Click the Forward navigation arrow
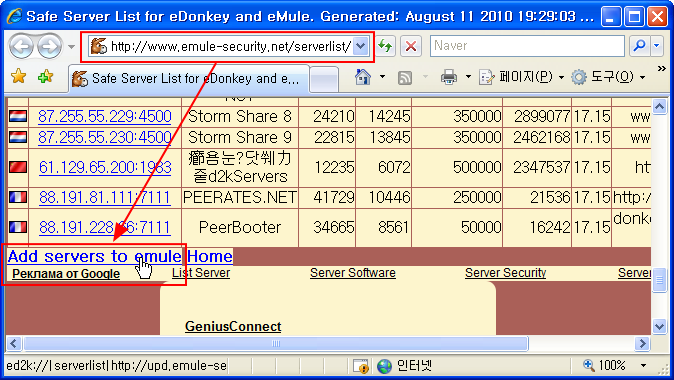Viewport: 674px width, 380px height. (x=49, y=46)
